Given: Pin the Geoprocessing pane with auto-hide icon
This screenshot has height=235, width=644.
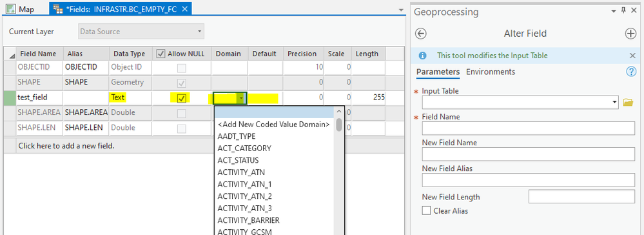Looking at the screenshot, I should pyautogui.click(x=623, y=11).
